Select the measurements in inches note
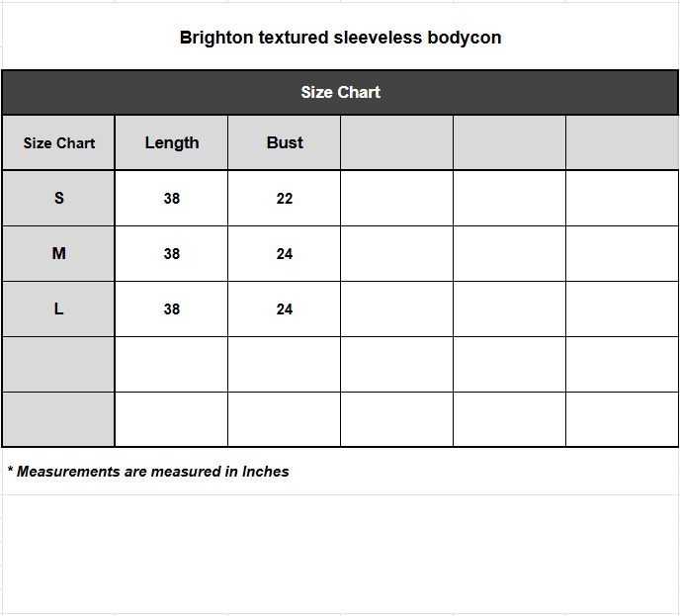 click(148, 472)
